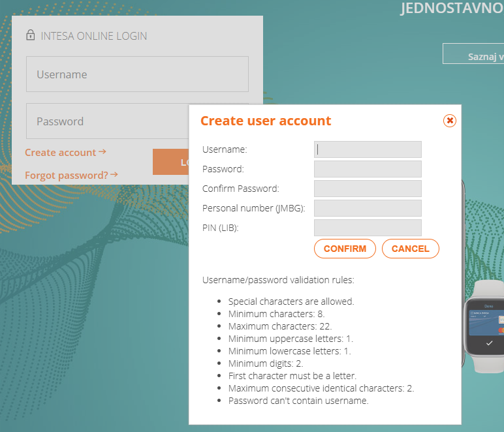This screenshot has height=432, width=504.
Task: Click into the PIN (LIB) field
Action: pos(368,228)
